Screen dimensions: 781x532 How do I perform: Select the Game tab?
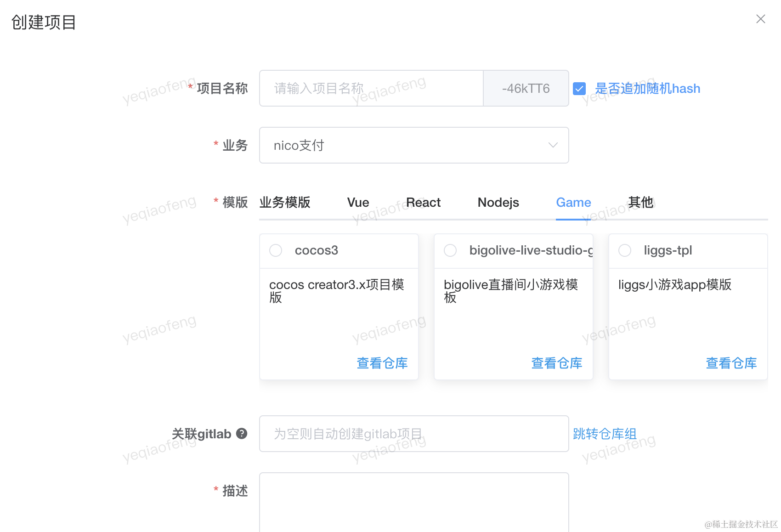[573, 202]
